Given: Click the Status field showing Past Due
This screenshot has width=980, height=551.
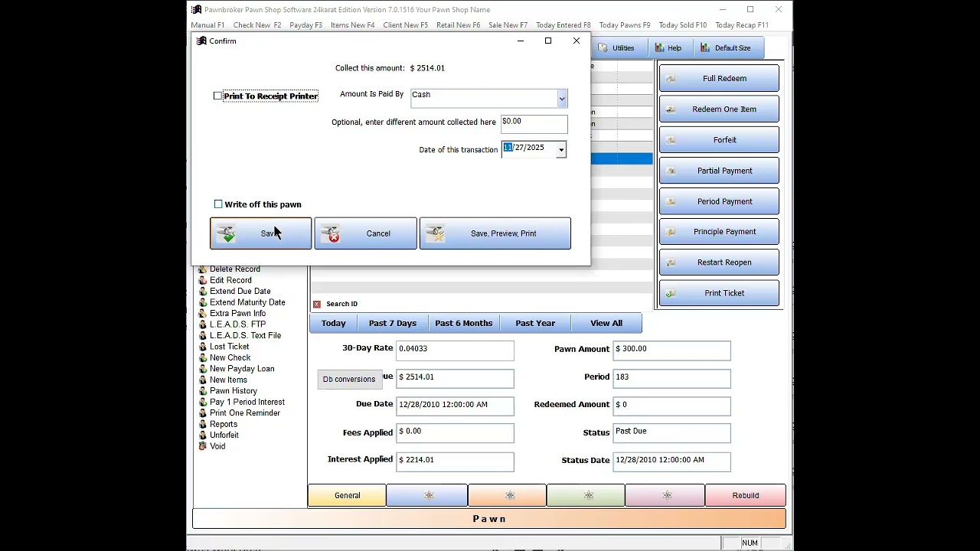Looking at the screenshot, I should click(671, 433).
